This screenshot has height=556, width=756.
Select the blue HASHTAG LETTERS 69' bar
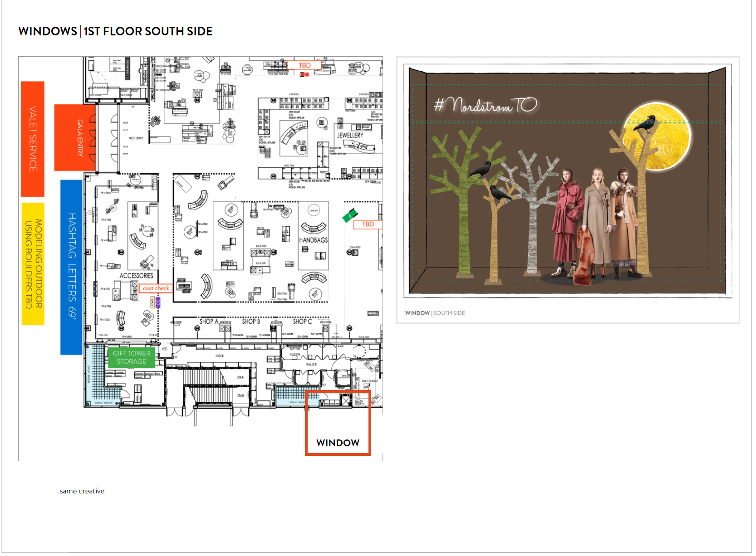pos(71,267)
